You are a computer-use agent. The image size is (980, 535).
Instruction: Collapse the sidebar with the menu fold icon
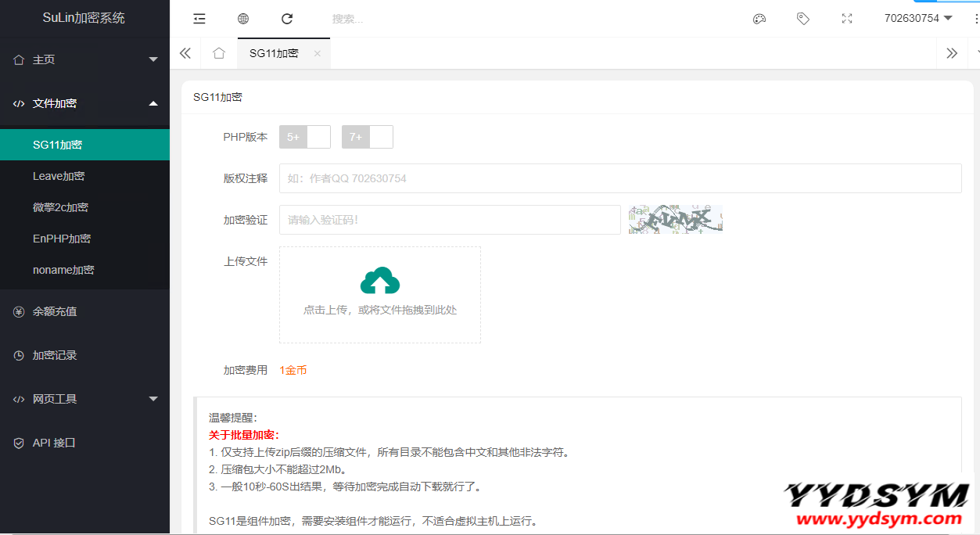(x=199, y=19)
